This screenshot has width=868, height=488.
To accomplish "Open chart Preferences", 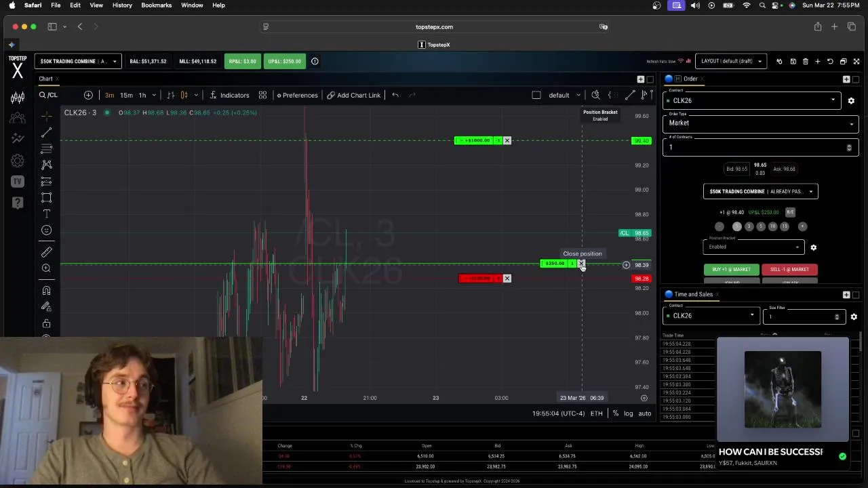I will (297, 95).
